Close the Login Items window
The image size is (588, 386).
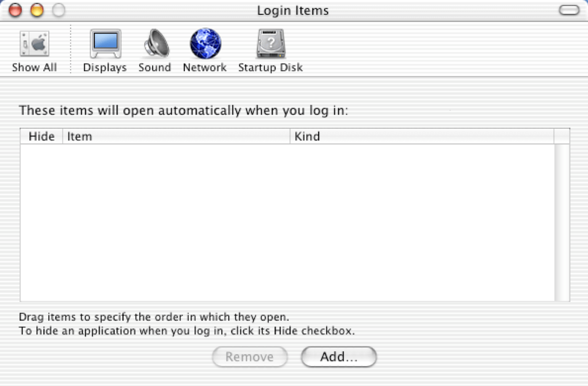coord(15,10)
